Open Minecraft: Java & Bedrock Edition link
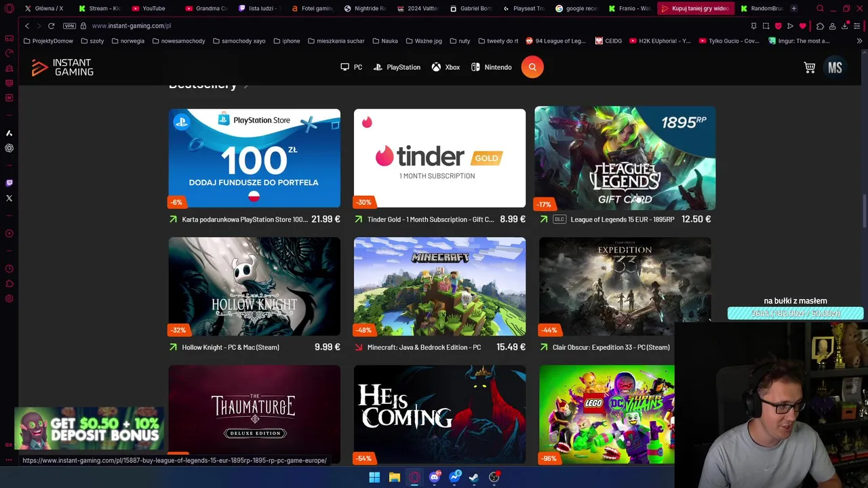This screenshot has height=488, width=868. pos(424,347)
